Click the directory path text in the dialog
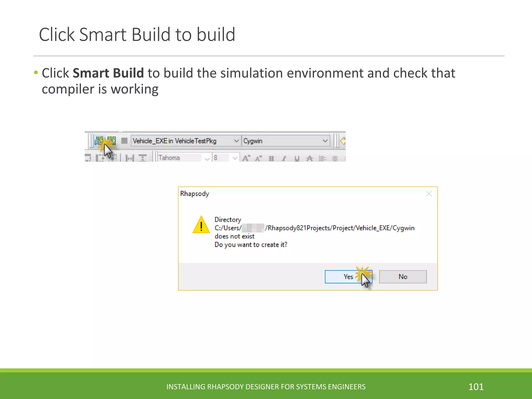This screenshot has width=532, height=399. pos(315,228)
